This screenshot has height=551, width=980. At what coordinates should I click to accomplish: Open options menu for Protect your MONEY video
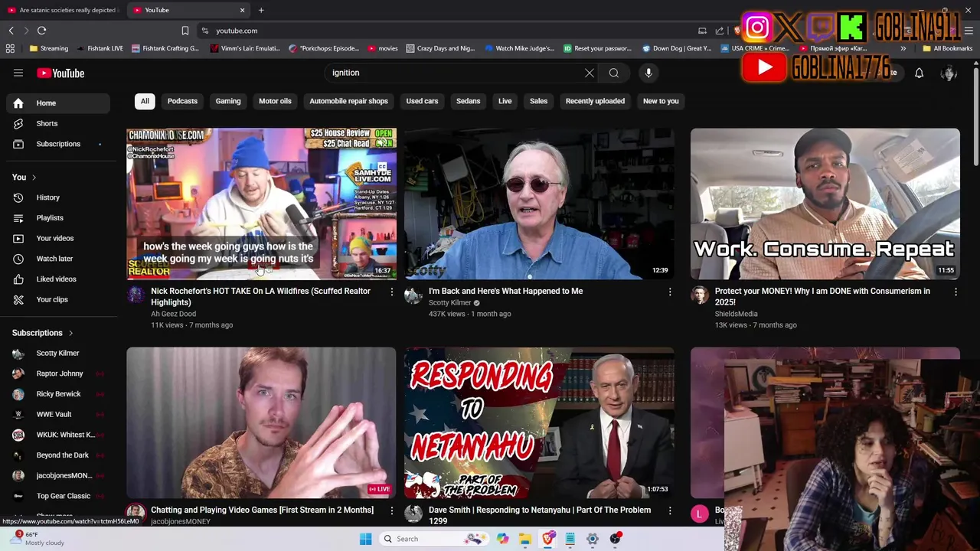point(955,292)
